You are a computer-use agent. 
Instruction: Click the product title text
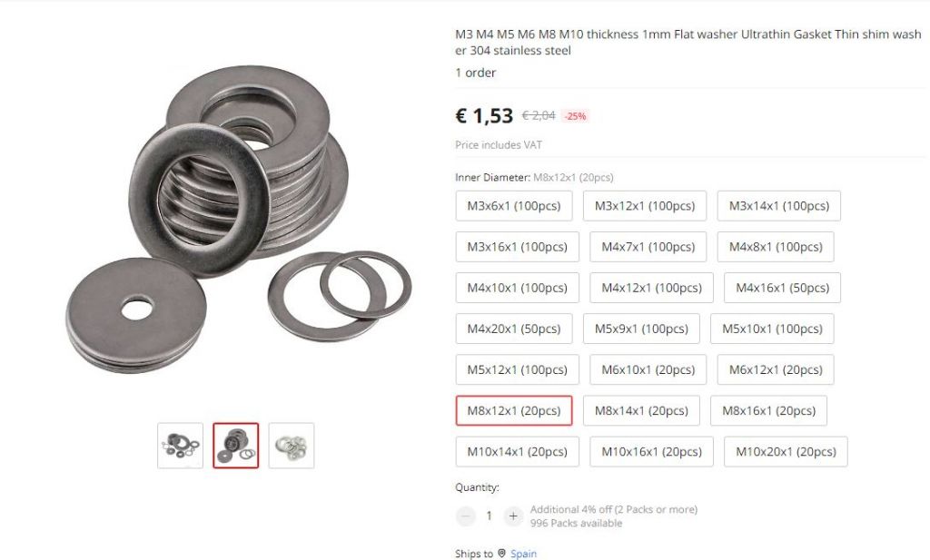(688, 42)
